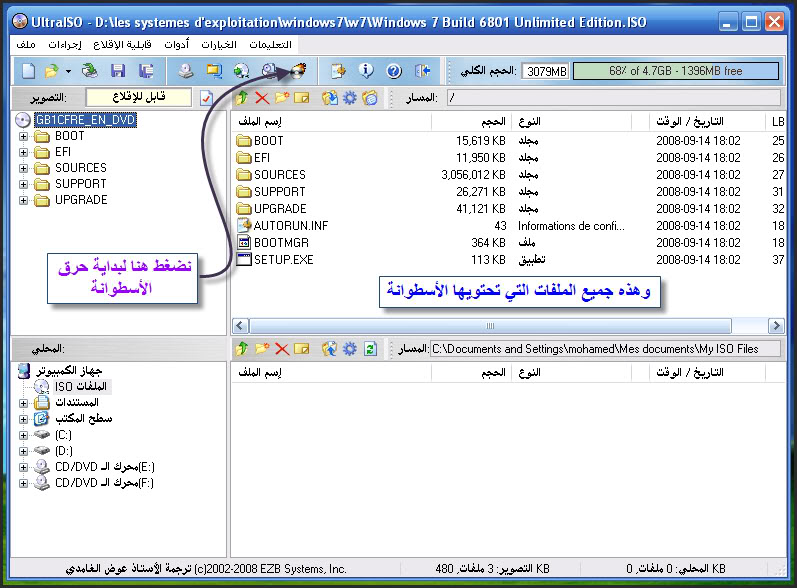
Task: Click the image pane Rename icon
Action: tap(301, 98)
